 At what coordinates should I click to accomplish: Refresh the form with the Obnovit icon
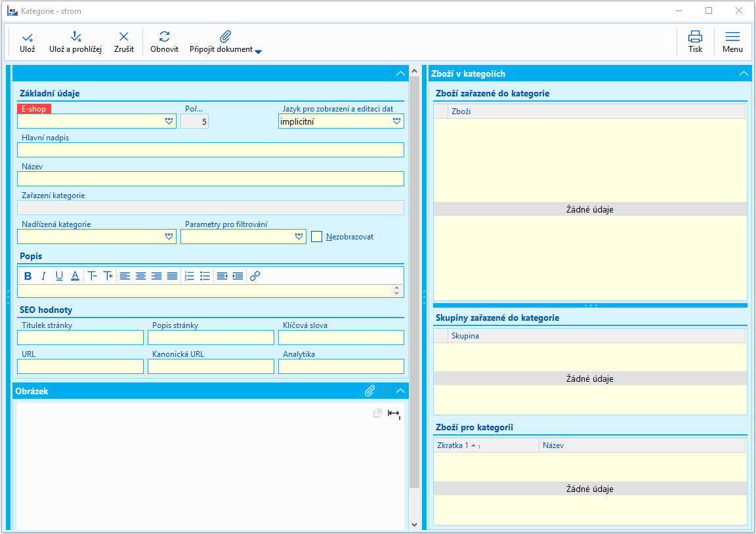click(164, 37)
